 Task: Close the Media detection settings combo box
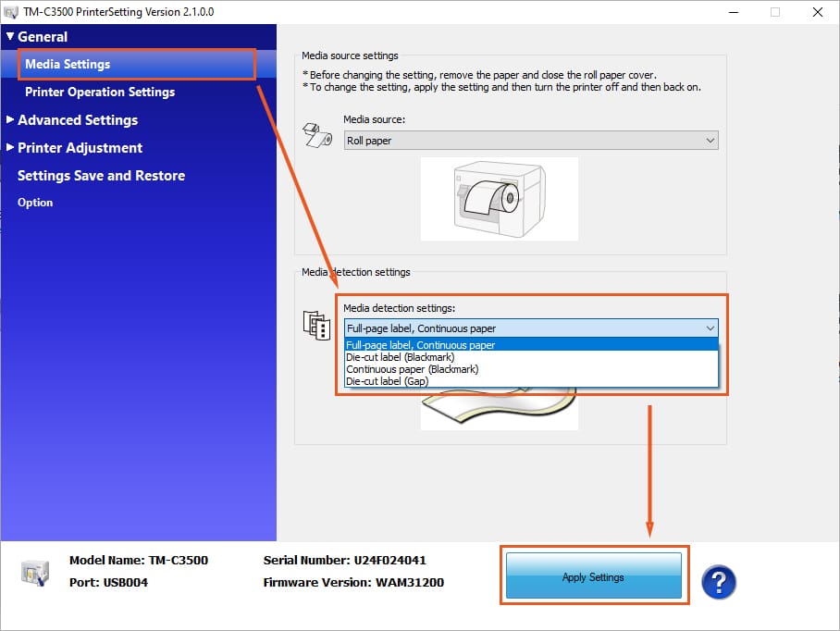coord(531,328)
